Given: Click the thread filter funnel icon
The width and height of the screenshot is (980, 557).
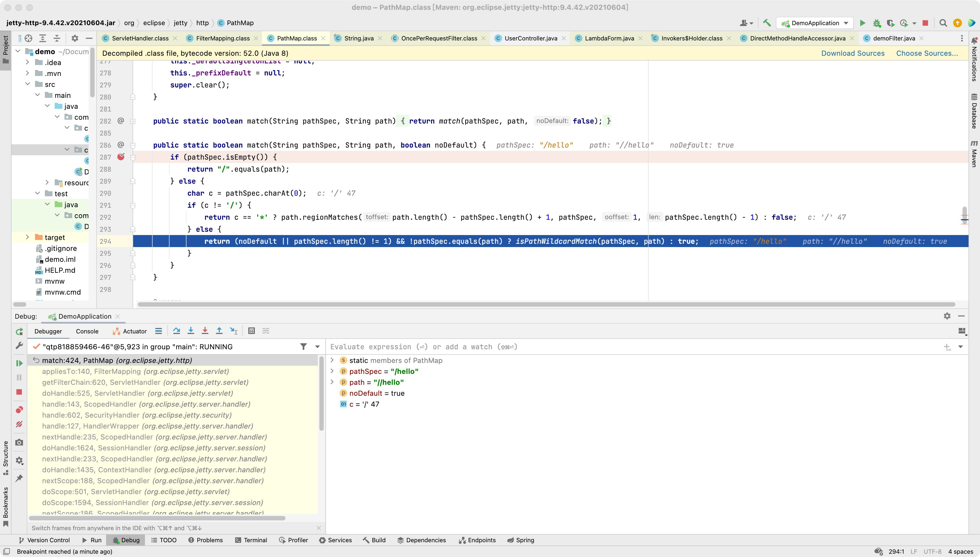Looking at the screenshot, I should tap(303, 347).
